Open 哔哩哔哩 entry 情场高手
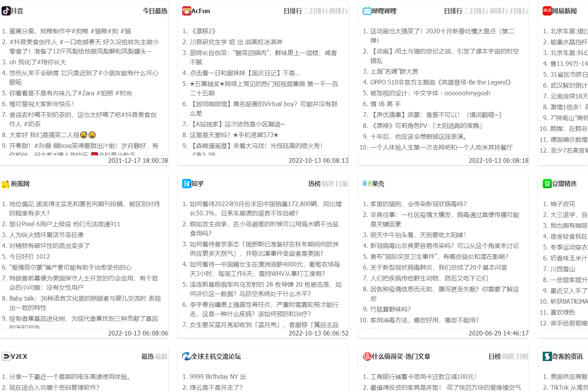The height and width of the screenshot is (392, 588). (x=385, y=104)
